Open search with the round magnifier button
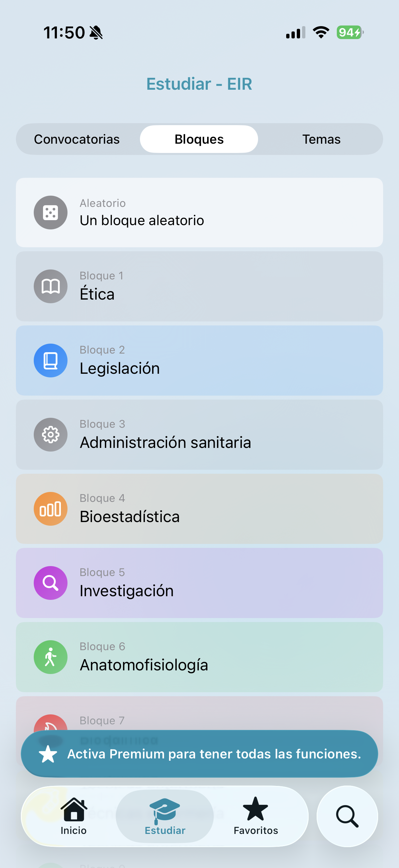This screenshot has height=868, width=399. [x=347, y=816]
